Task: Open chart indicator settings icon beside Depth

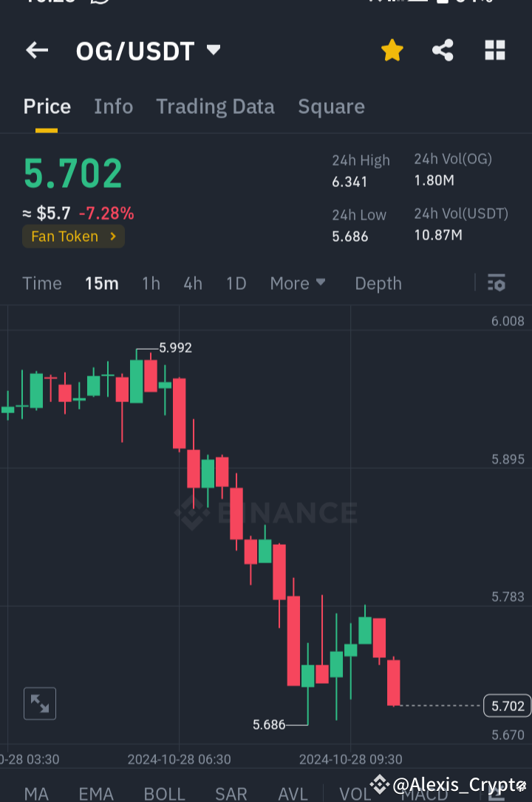Action: pos(496,283)
